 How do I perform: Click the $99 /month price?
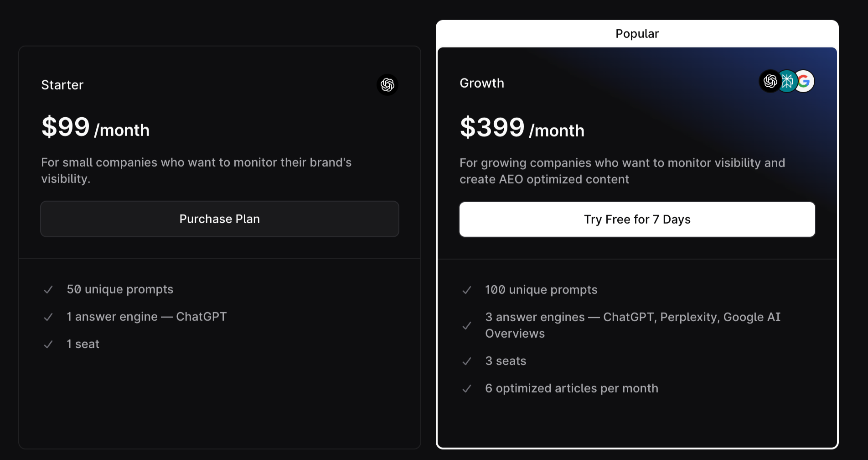tap(95, 127)
